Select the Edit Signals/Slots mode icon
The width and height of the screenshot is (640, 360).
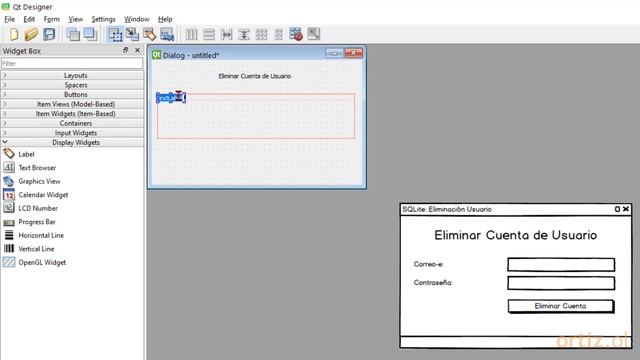pyautogui.click(x=132, y=34)
